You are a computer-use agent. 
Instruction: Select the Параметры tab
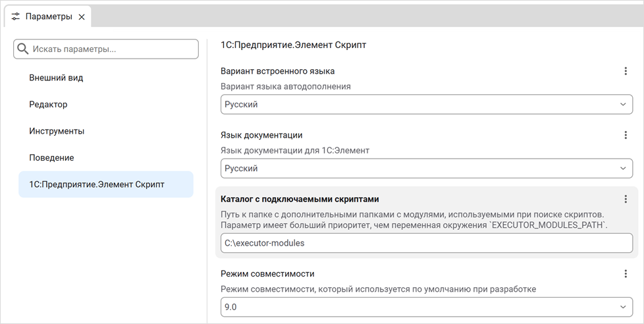[x=49, y=16]
